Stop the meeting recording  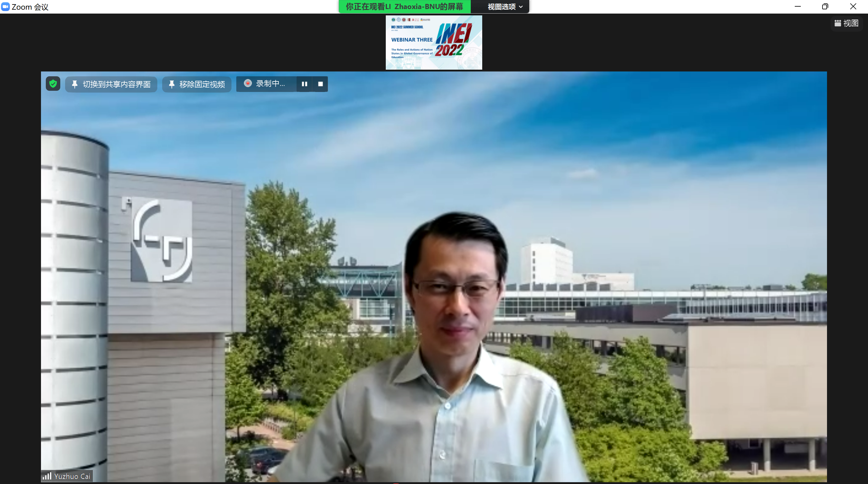[x=320, y=84]
